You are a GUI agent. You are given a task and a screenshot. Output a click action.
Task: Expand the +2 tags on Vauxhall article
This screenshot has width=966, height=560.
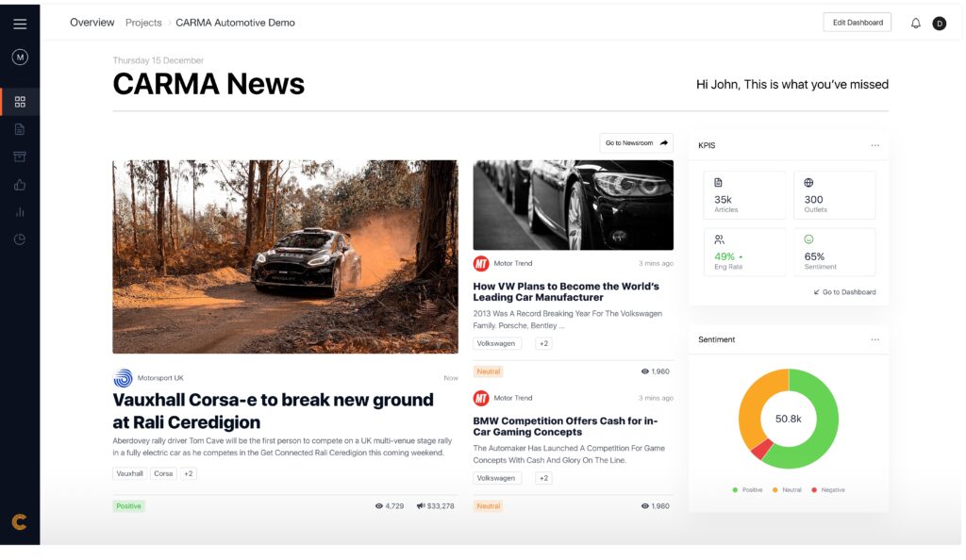(x=189, y=474)
